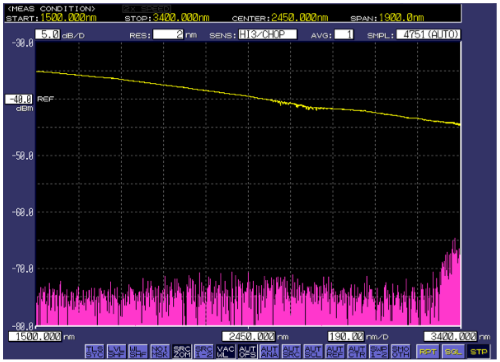The height and width of the screenshot is (362, 500).
Task: Click the 190.00 nm/D span field
Action: pyautogui.click(x=346, y=336)
